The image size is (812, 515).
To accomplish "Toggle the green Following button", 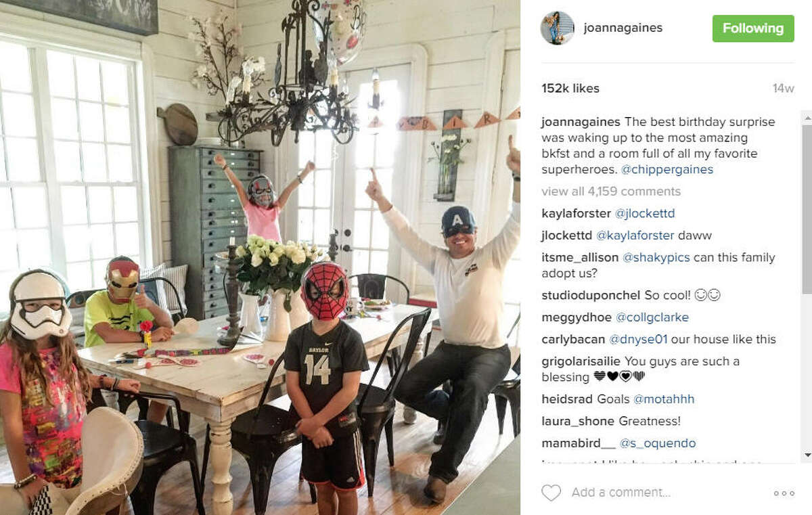I will pos(753,28).
